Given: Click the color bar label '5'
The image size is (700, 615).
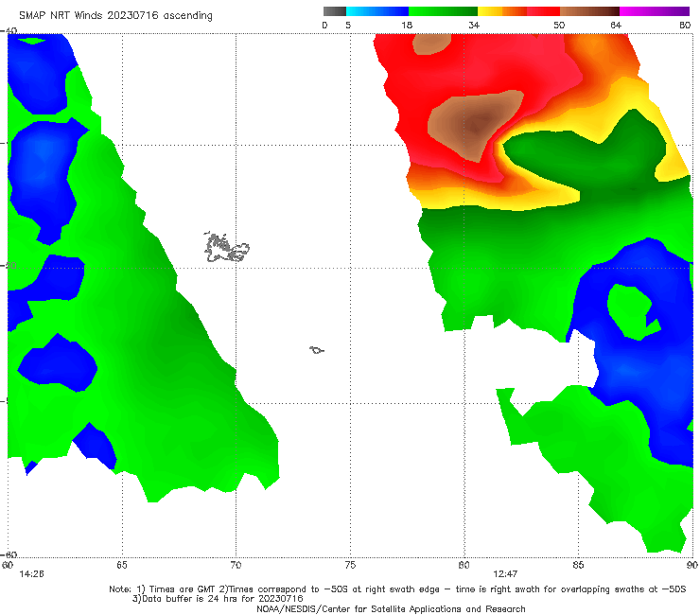Looking at the screenshot, I should click(x=348, y=26).
